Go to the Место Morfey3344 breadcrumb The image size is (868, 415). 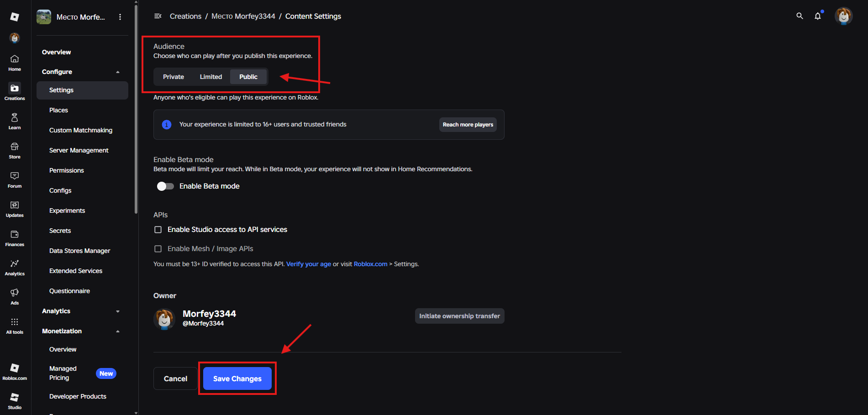(x=243, y=16)
